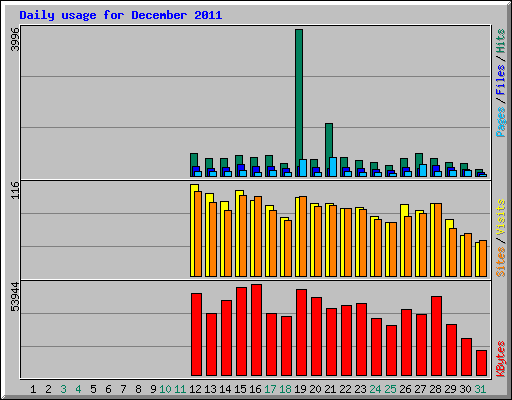The width and height of the screenshot is (512, 400).
Task: Click the yellow Visits bar for day 26
Action: pos(403,240)
